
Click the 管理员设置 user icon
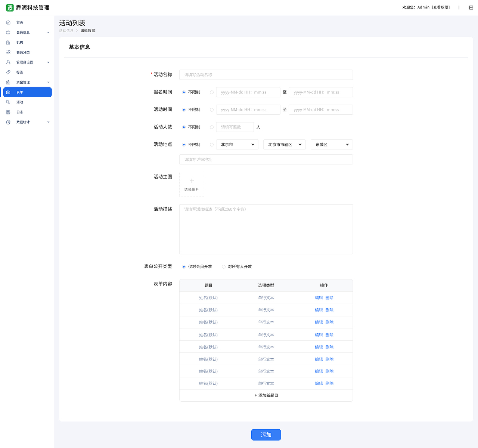(x=8, y=62)
